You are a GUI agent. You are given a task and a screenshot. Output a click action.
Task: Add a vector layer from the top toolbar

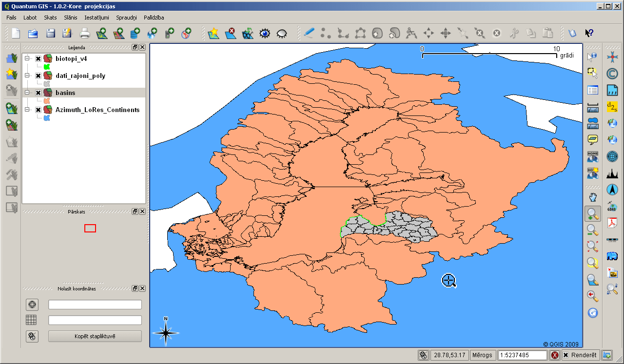101,33
